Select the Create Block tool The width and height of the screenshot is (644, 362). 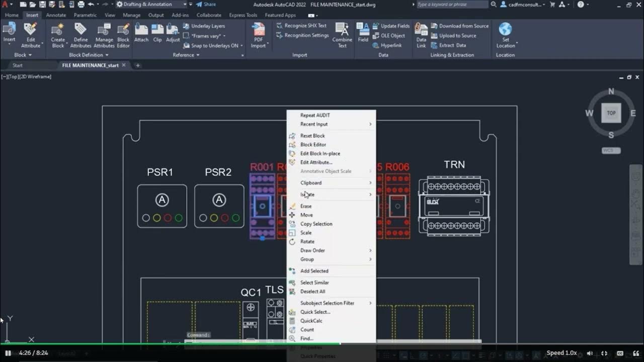pos(58,35)
